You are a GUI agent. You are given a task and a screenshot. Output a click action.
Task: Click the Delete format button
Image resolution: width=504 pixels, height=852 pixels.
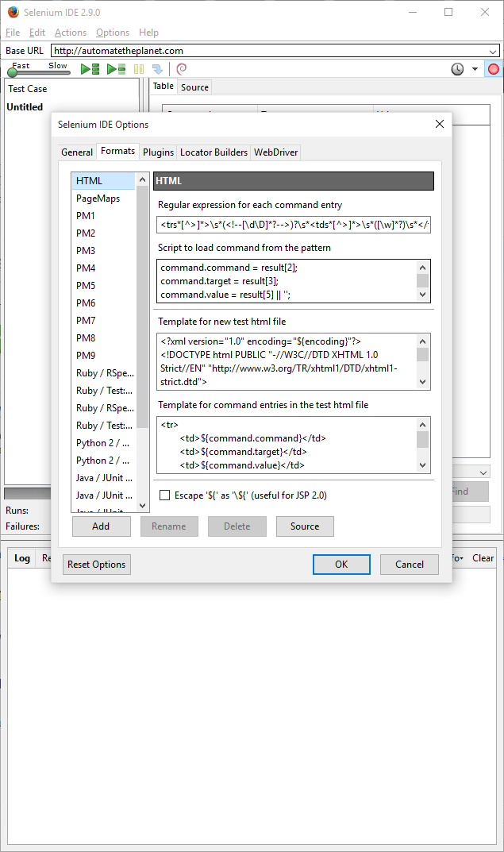tap(237, 526)
